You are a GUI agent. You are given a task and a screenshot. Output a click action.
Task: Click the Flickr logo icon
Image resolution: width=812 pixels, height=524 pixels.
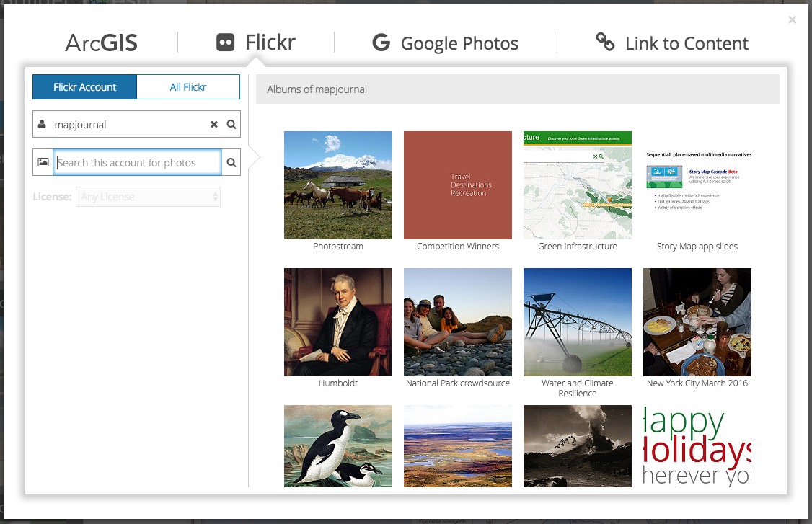[x=225, y=43]
